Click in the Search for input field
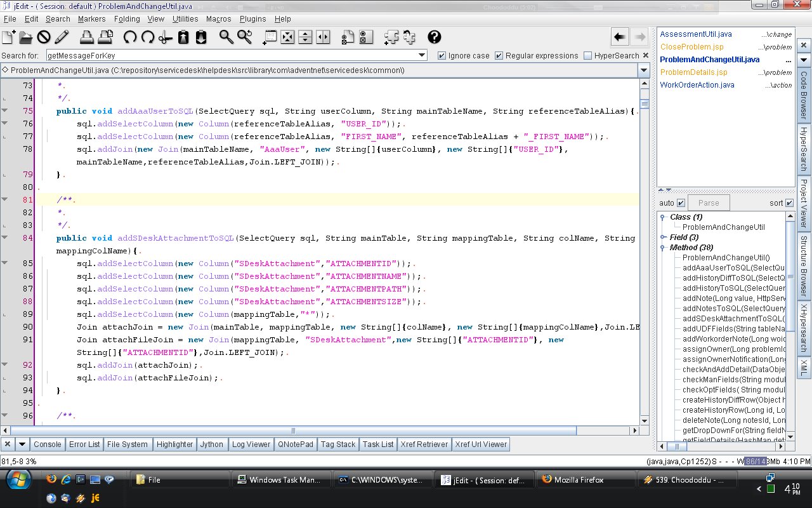Screen dimensions: 812x508 pyautogui.click(x=232, y=55)
